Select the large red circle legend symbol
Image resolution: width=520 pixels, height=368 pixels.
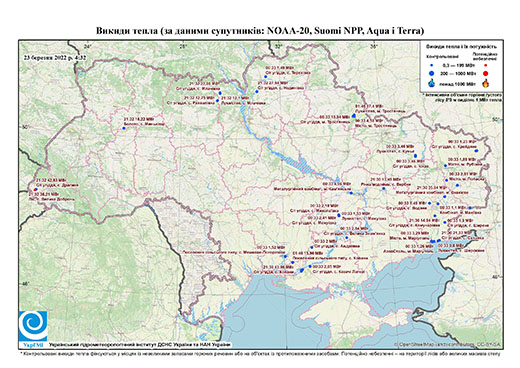click(485, 73)
